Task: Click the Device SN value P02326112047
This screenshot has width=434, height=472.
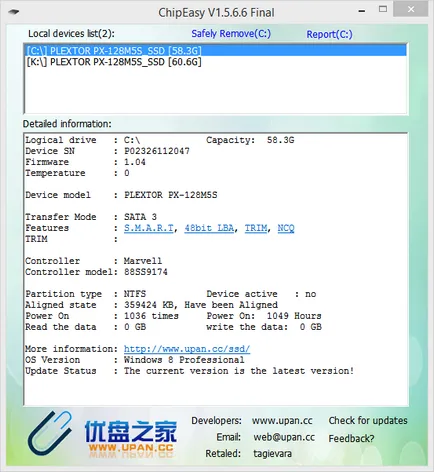Action: coord(157,151)
